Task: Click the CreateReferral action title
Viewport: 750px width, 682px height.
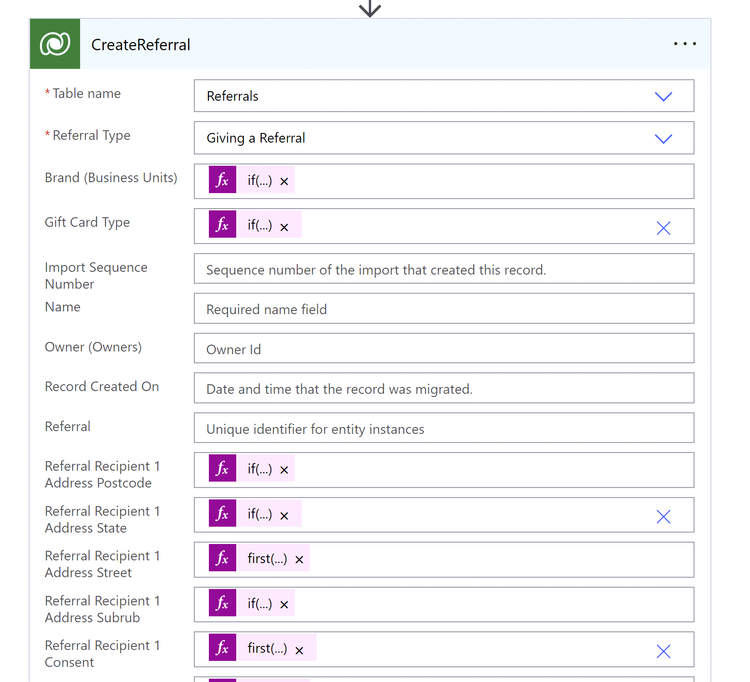Action: coord(141,44)
